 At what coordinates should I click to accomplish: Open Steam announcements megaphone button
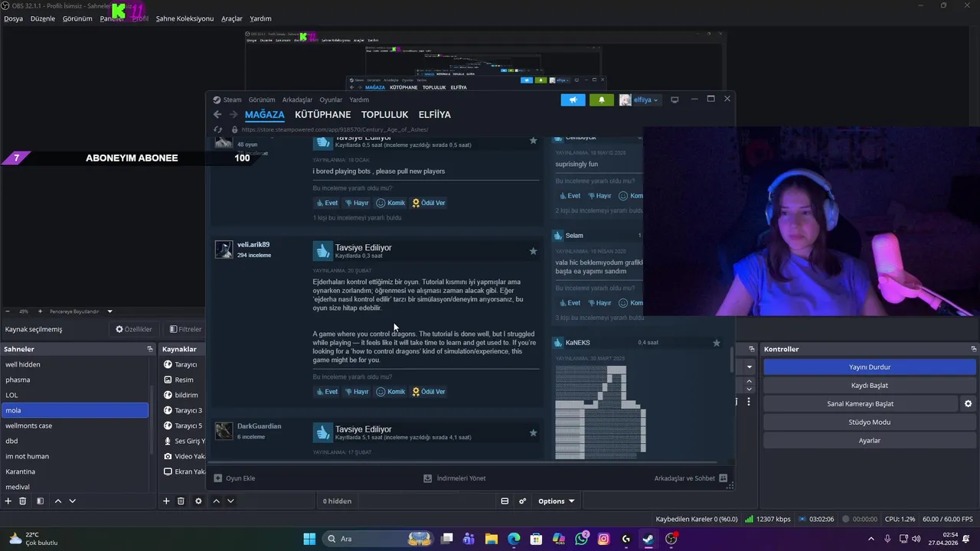(x=573, y=99)
